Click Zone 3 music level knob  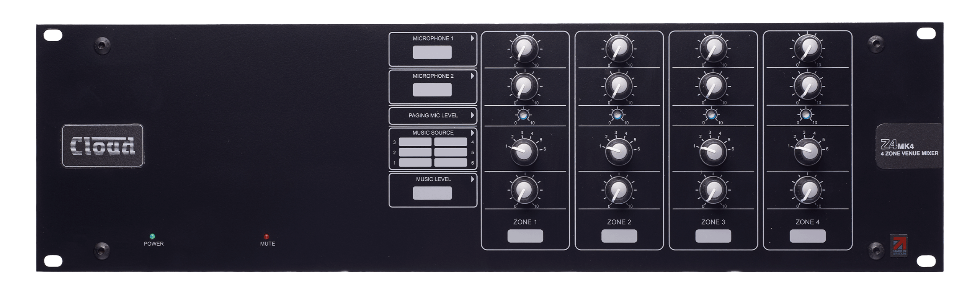(712, 190)
